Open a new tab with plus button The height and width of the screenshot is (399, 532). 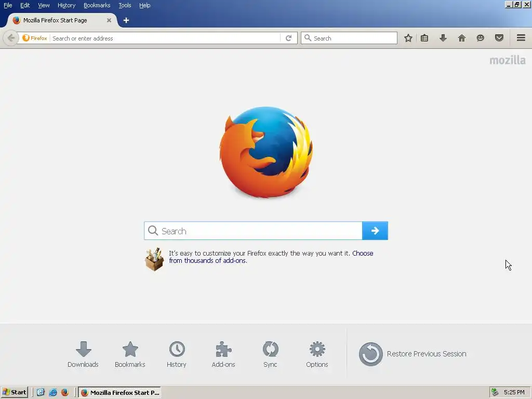(126, 20)
